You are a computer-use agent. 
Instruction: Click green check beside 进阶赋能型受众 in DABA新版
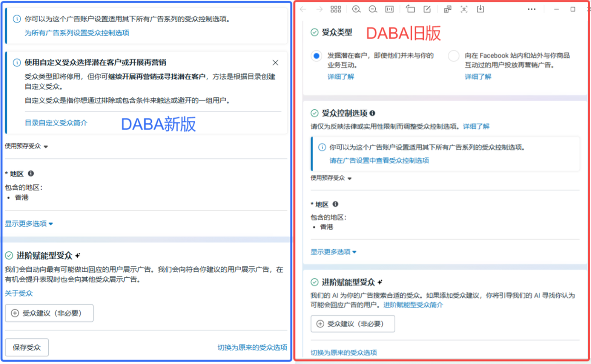(x=9, y=255)
